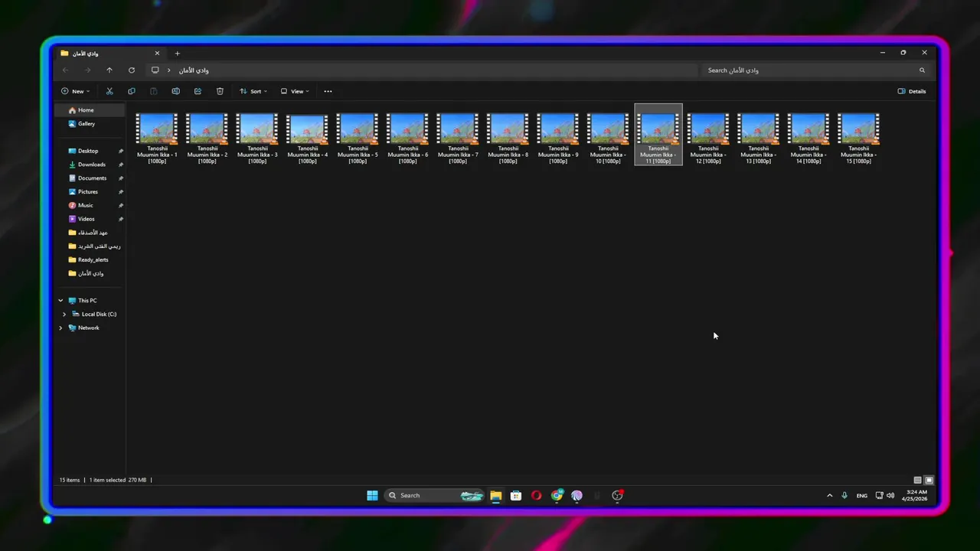Select video Tanoshii Muumin Ikka - 1
Image resolution: width=980 pixels, height=551 pixels.
tap(157, 136)
